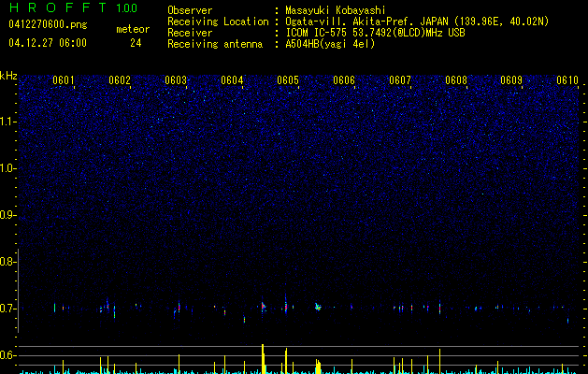
Task: Click the 0.6 frequency axis label
Action: click(x=7, y=355)
